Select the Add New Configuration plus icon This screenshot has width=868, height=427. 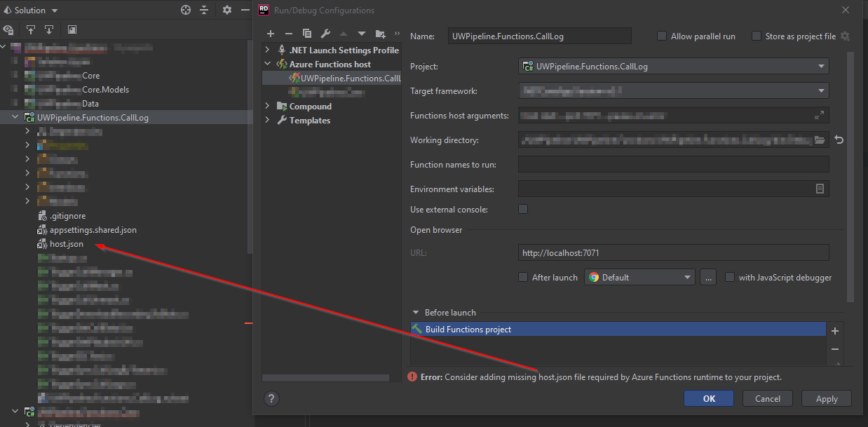(x=271, y=33)
